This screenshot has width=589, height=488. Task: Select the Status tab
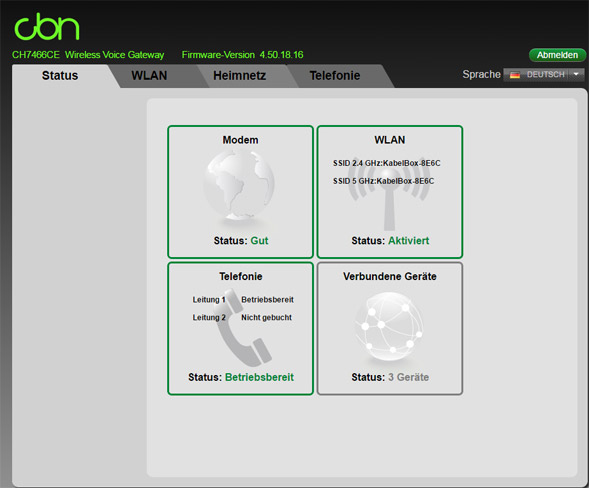pyautogui.click(x=60, y=76)
